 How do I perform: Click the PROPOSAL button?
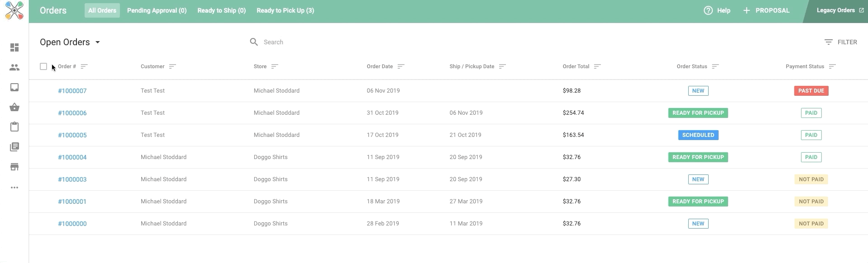coord(766,10)
